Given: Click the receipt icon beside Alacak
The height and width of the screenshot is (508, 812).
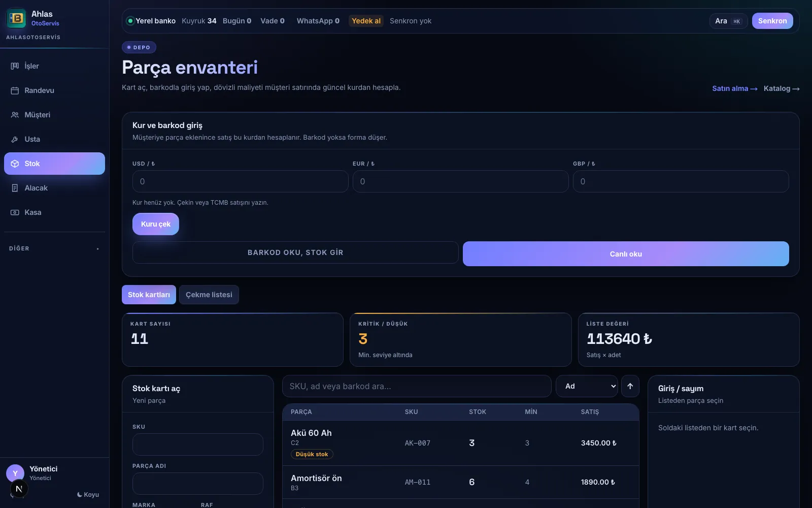Looking at the screenshot, I should (x=15, y=188).
